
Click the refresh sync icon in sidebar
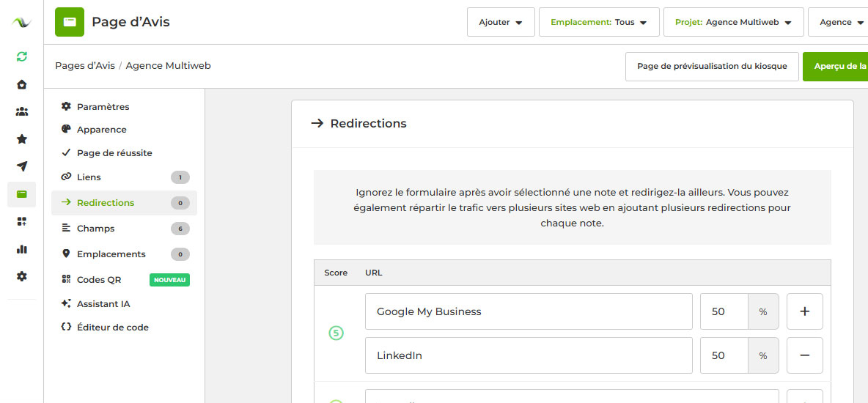point(22,56)
